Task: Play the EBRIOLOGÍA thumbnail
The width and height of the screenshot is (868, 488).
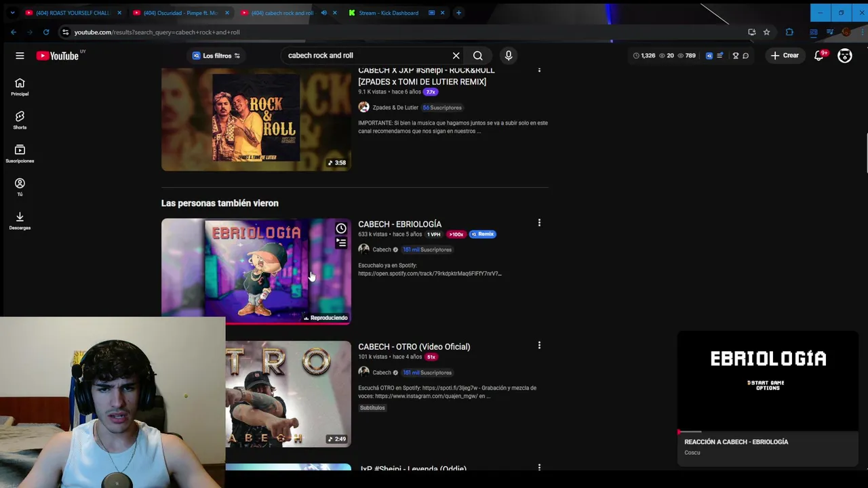Action: coord(256,271)
